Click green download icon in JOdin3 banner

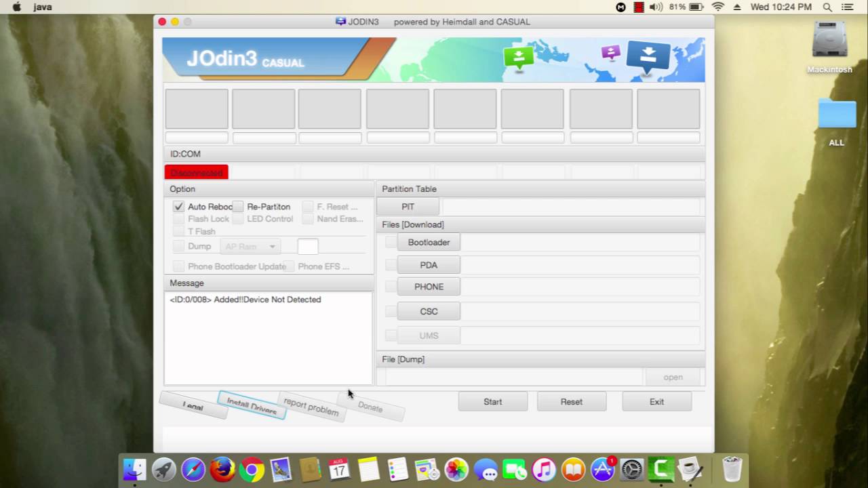point(519,58)
